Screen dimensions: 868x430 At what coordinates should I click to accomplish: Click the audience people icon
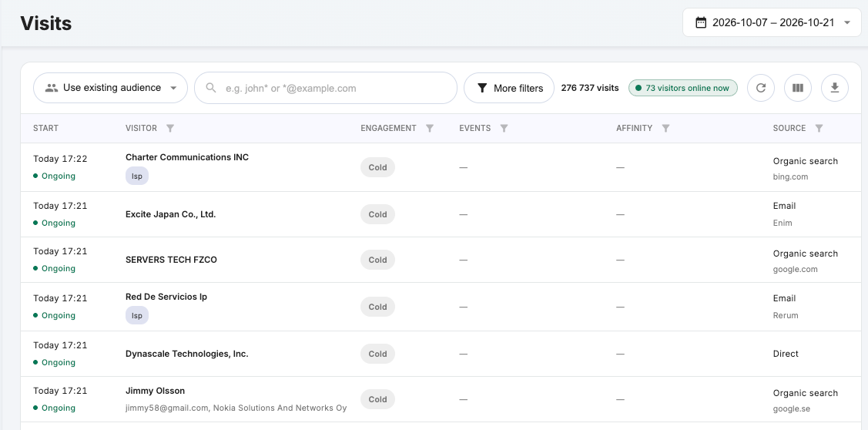pyautogui.click(x=52, y=88)
